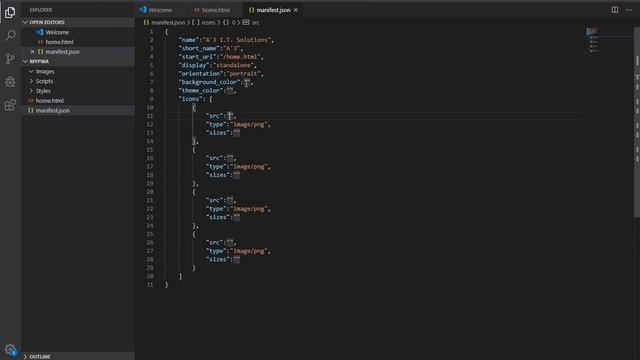
Task: Collapse the Open Editors section
Action: [x=78, y=22]
